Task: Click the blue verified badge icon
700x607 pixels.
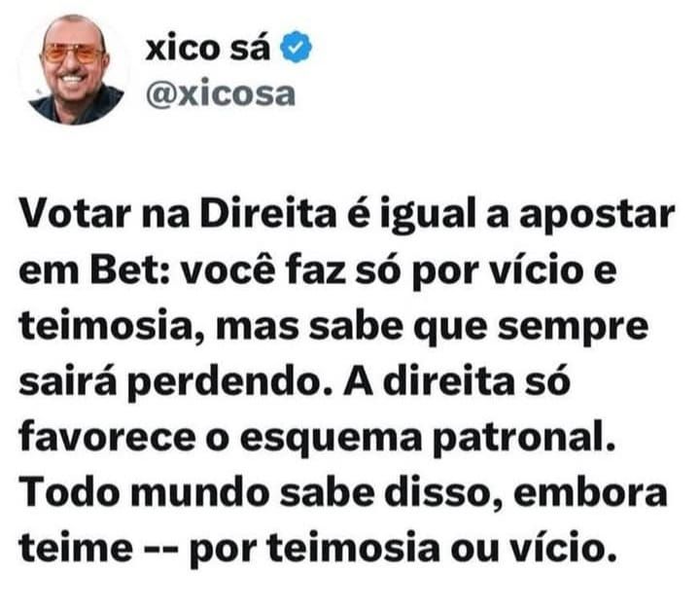Action: pyautogui.click(x=296, y=47)
